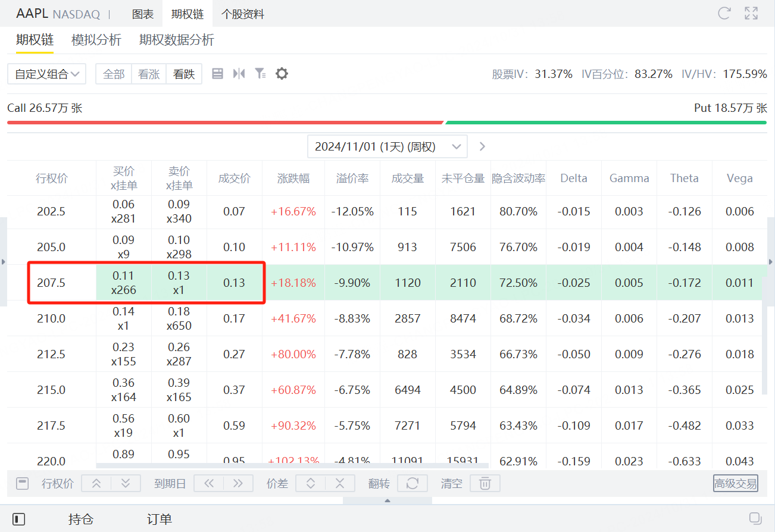775x532 pixels.
Task: Open the 订单 orders tab
Action: click(159, 519)
